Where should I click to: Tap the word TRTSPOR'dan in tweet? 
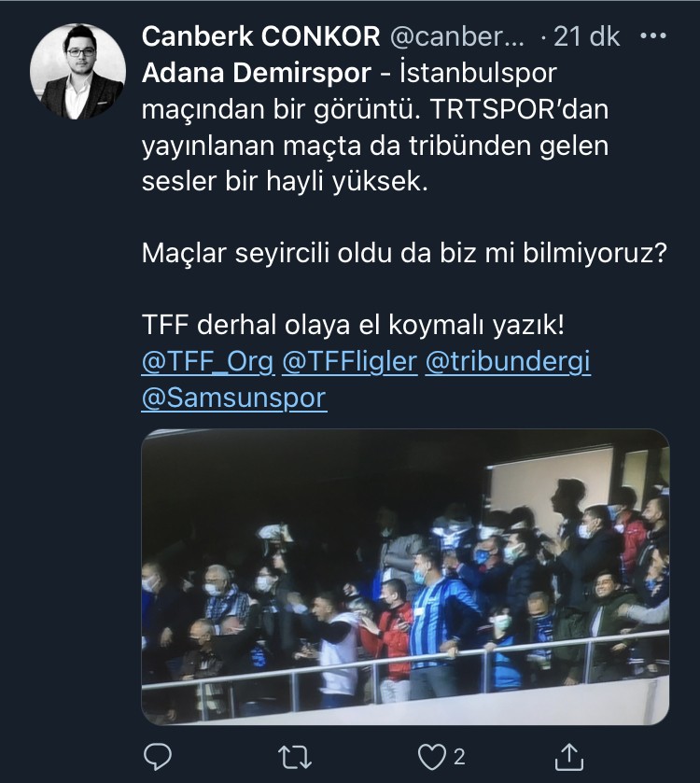(519, 109)
